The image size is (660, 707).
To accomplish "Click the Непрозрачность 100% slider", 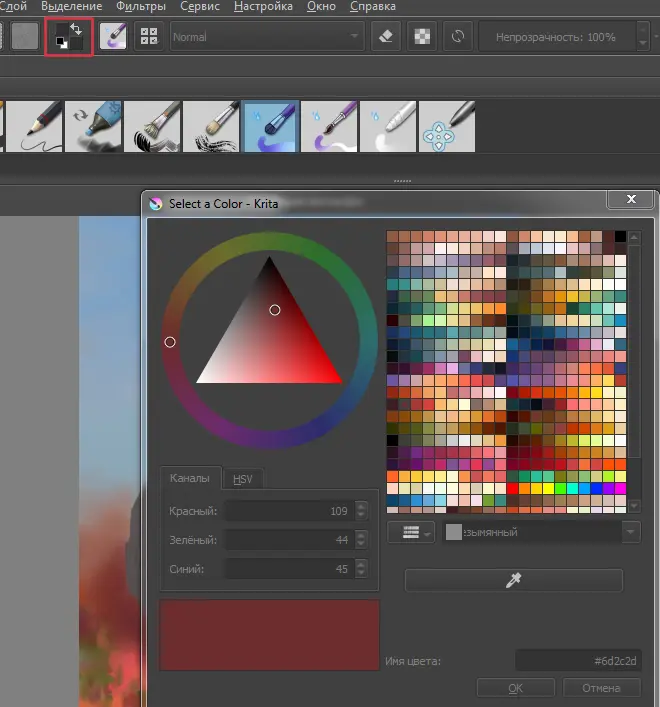I will 556,37.
